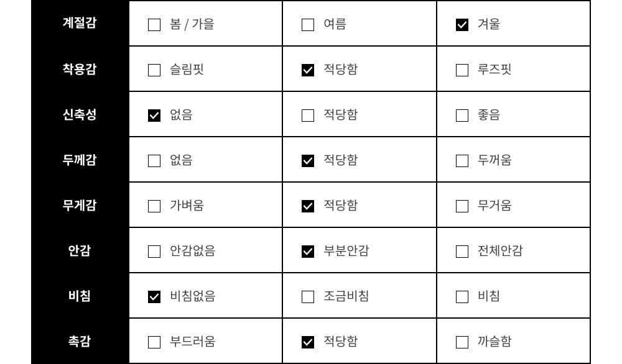The image size is (622, 364).
Task: Tick the 무거움 checkbox
Action: click(x=462, y=206)
